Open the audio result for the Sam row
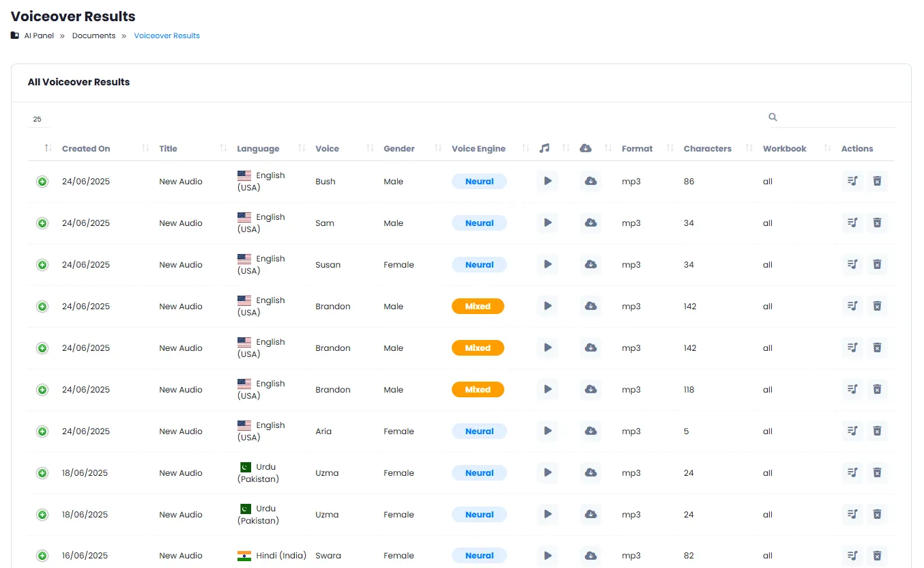924x568 pixels. [x=852, y=223]
